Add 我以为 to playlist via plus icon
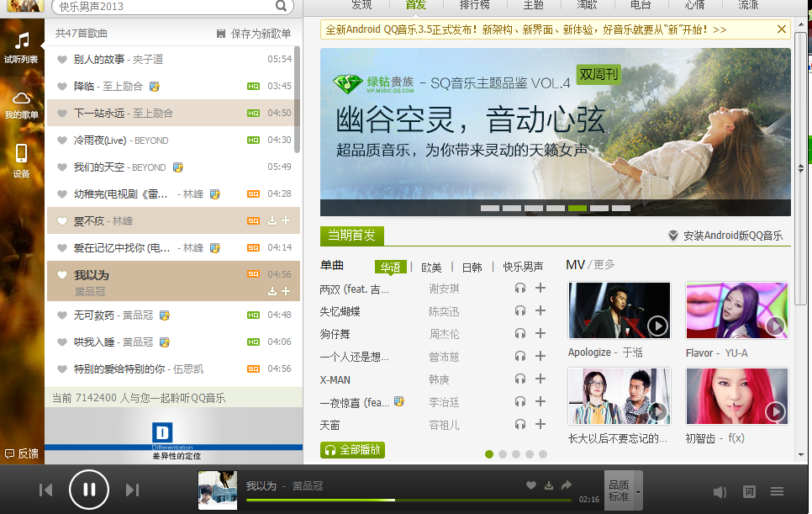The height and width of the screenshot is (514, 812). pyautogui.click(x=286, y=291)
